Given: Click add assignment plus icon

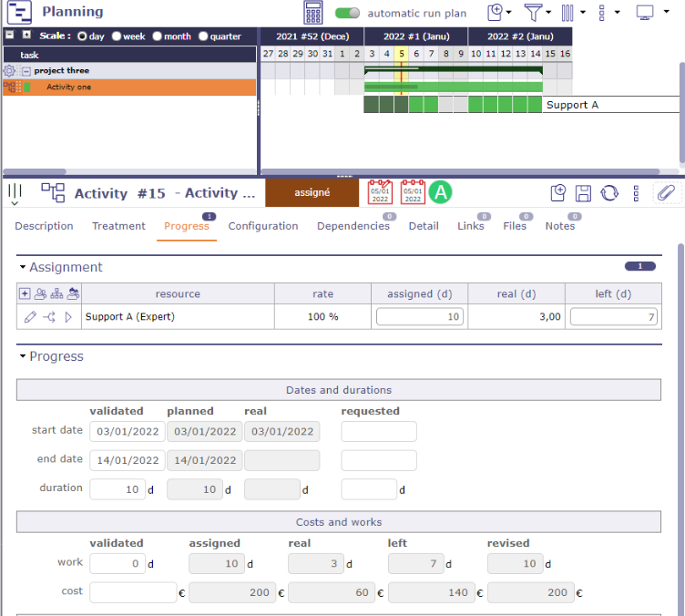Looking at the screenshot, I should [25, 294].
